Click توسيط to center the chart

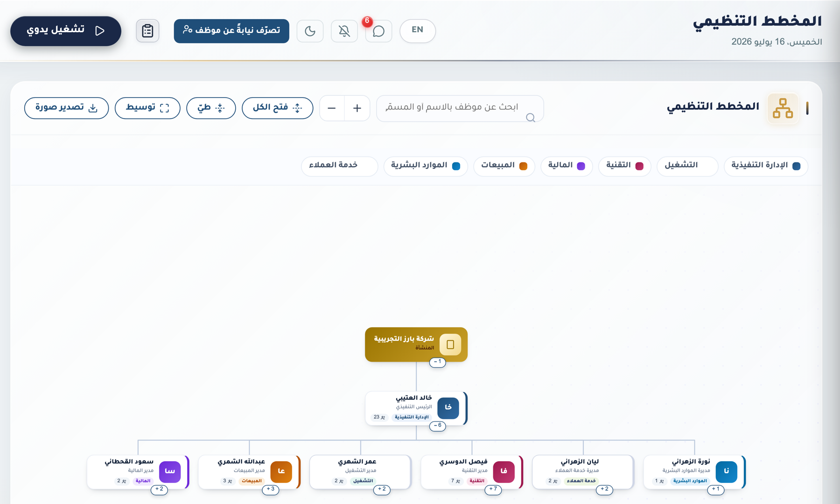147,108
